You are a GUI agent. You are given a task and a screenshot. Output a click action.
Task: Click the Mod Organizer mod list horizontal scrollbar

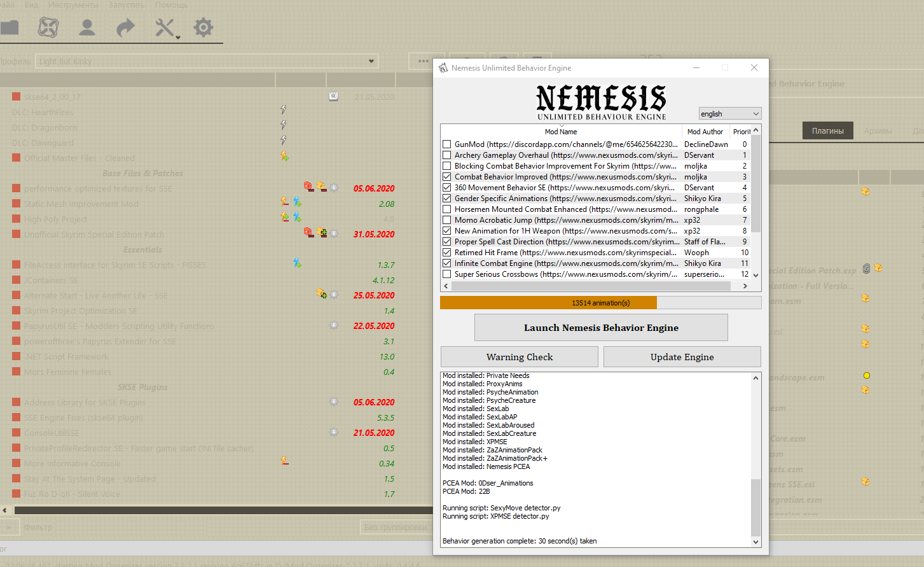click(223, 510)
